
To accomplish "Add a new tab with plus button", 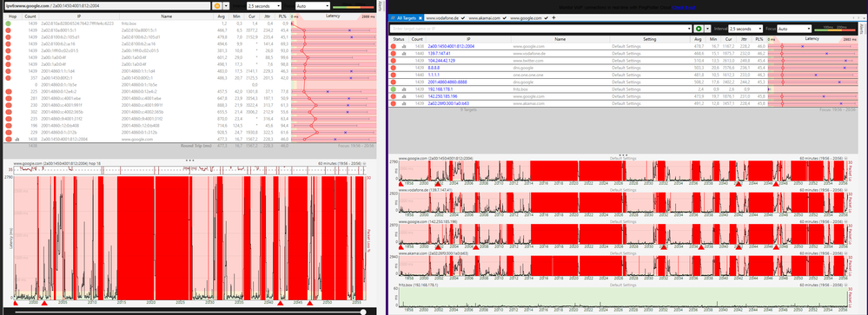I will click(x=554, y=18).
